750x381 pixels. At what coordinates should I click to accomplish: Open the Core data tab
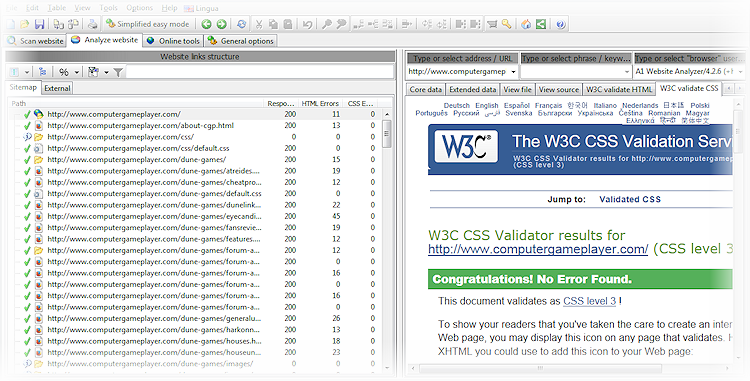tap(426, 89)
